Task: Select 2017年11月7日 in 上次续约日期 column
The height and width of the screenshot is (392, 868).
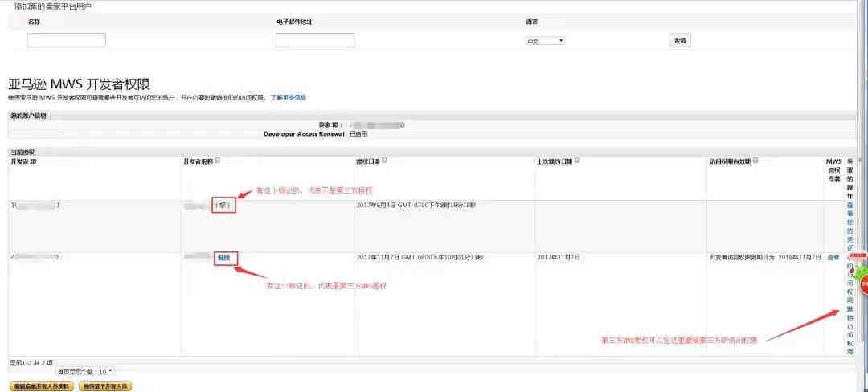Action: pyautogui.click(x=558, y=258)
